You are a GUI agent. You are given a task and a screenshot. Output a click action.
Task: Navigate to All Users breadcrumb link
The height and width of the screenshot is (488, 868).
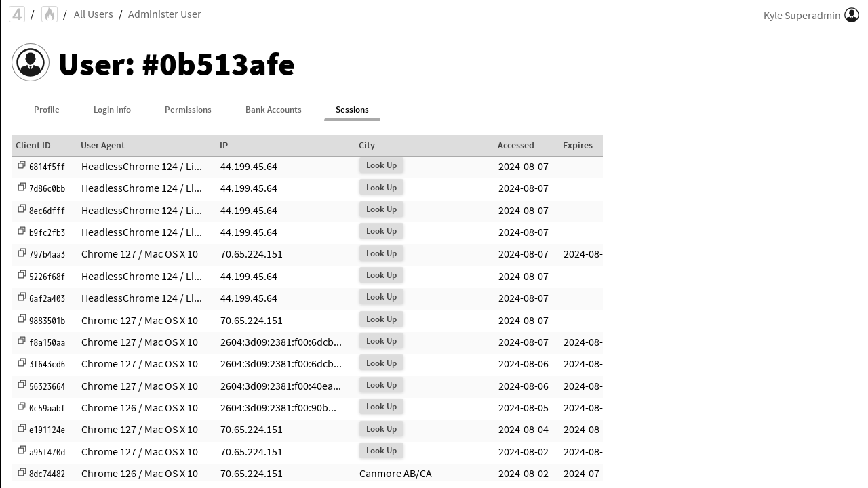point(94,14)
